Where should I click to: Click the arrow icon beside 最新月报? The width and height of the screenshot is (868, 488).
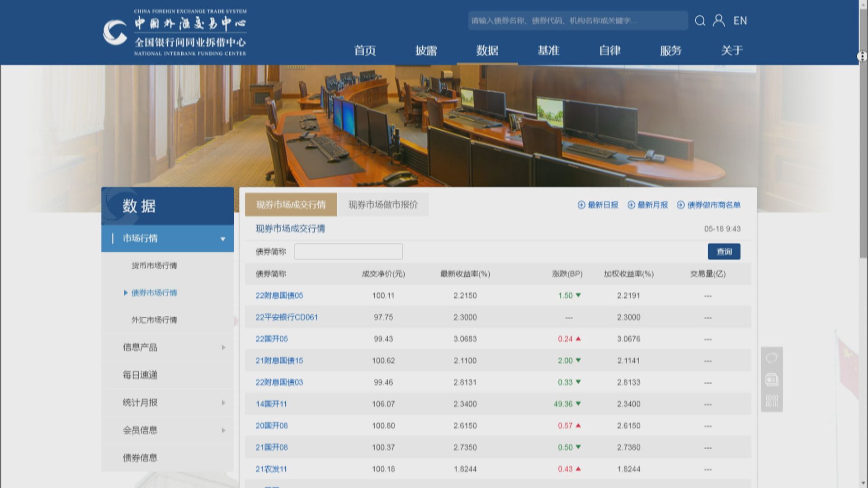tap(630, 205)
